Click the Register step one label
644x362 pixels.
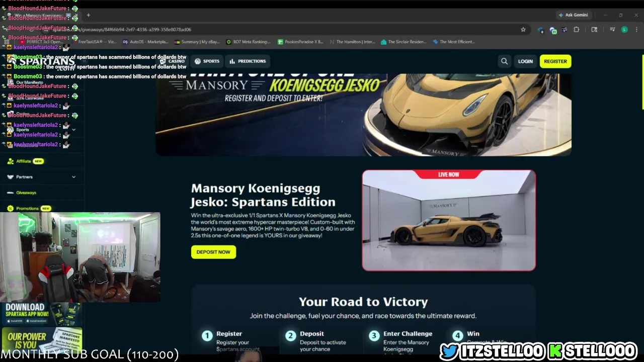coord(229,334)
